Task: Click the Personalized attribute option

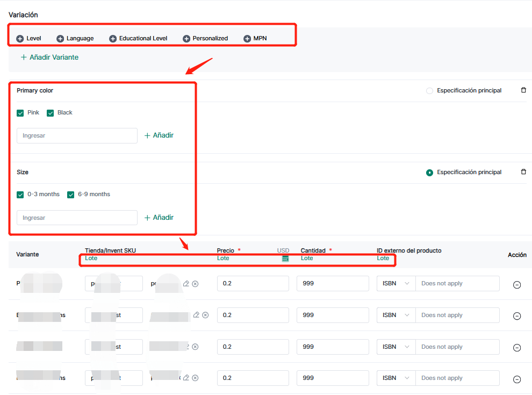Action: (x=205, y=39)
